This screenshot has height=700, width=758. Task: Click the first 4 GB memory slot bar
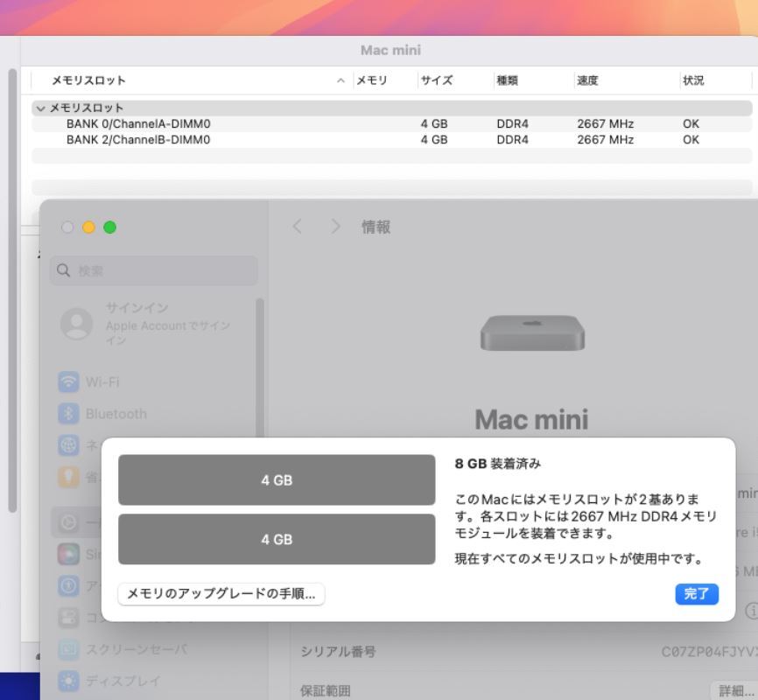[x=277, y=480]
